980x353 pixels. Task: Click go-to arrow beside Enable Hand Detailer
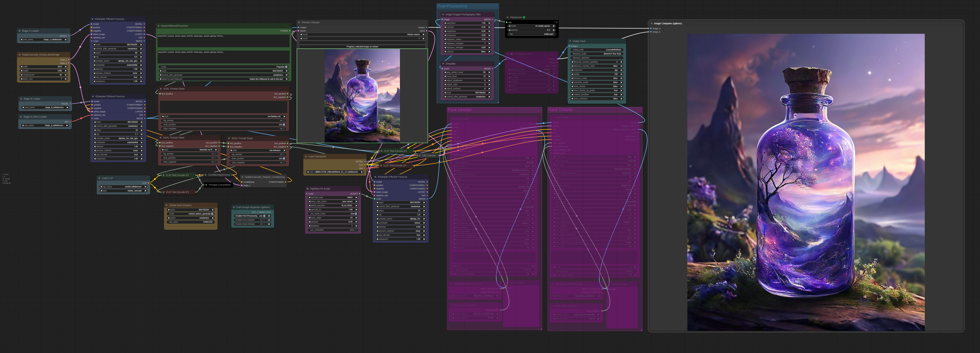[269, 224]
